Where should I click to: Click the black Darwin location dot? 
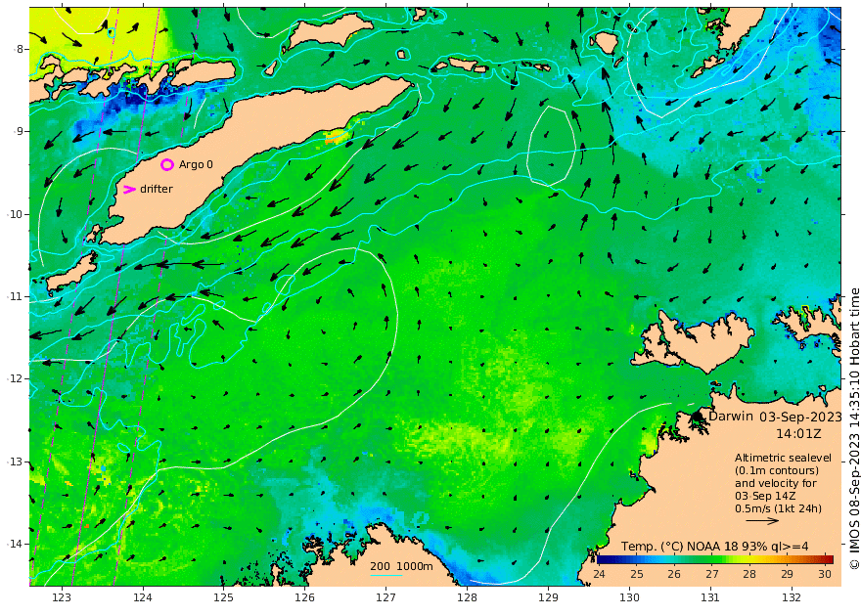click(x=698, y=417)
